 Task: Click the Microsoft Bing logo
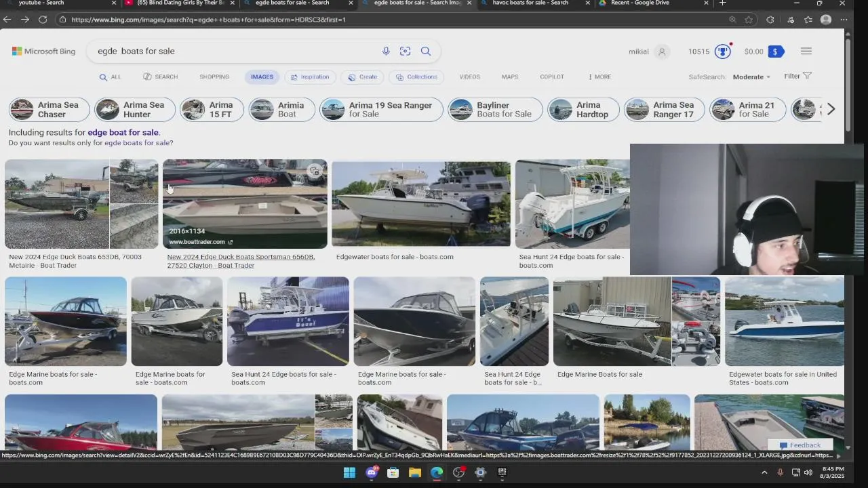click(43, 51)
